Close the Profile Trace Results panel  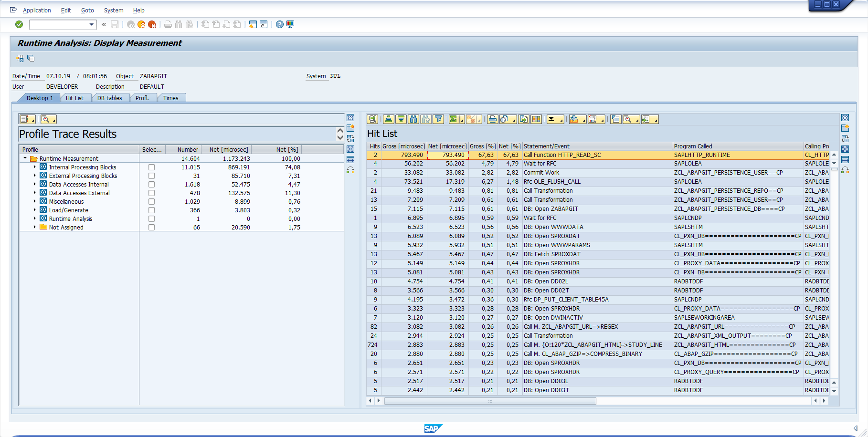[x=351, y=118]
